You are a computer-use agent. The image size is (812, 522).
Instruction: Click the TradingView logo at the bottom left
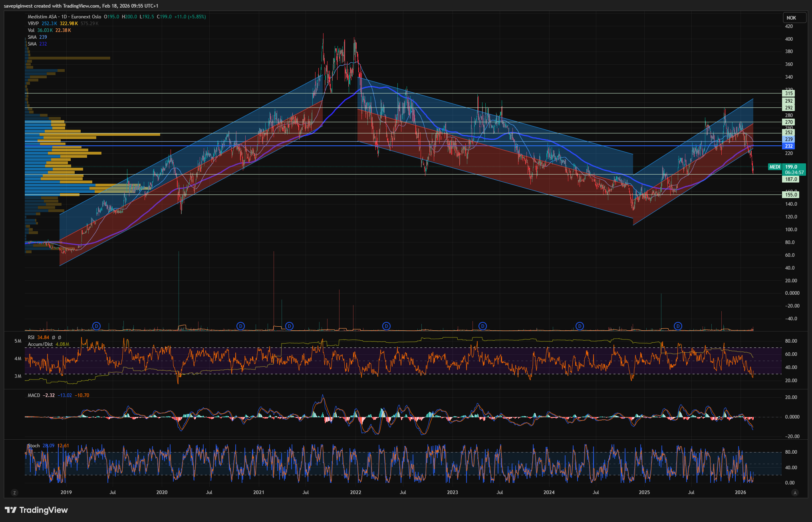pos(36,510)
